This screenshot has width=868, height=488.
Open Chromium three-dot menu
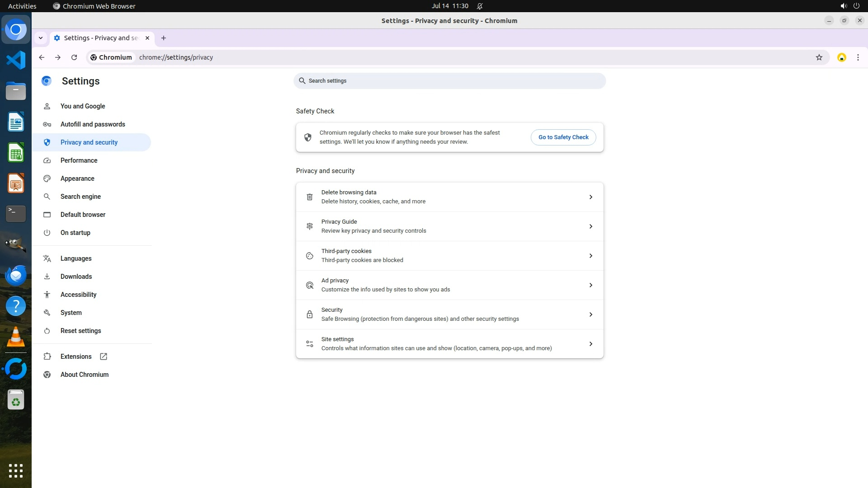tap(858, 57)
